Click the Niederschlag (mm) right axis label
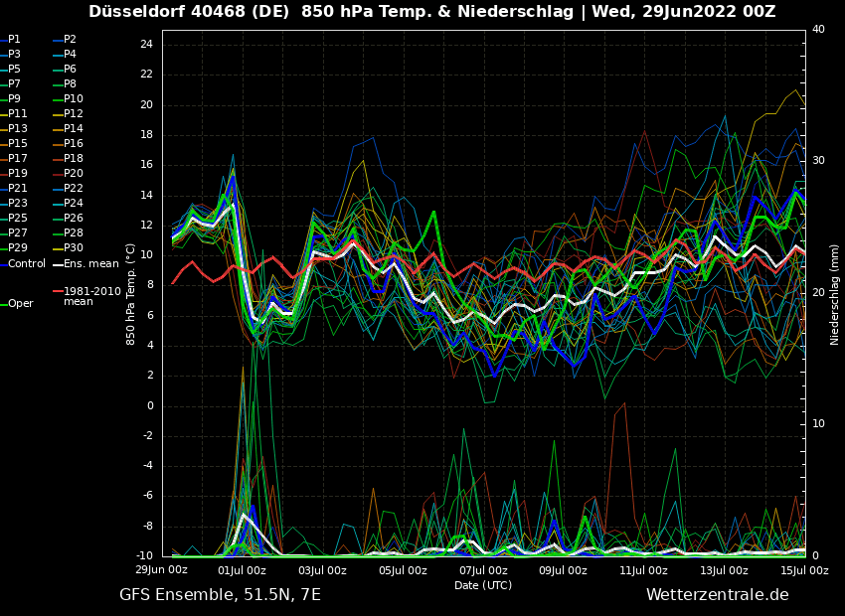845x616 pixels. pos(835,294)
